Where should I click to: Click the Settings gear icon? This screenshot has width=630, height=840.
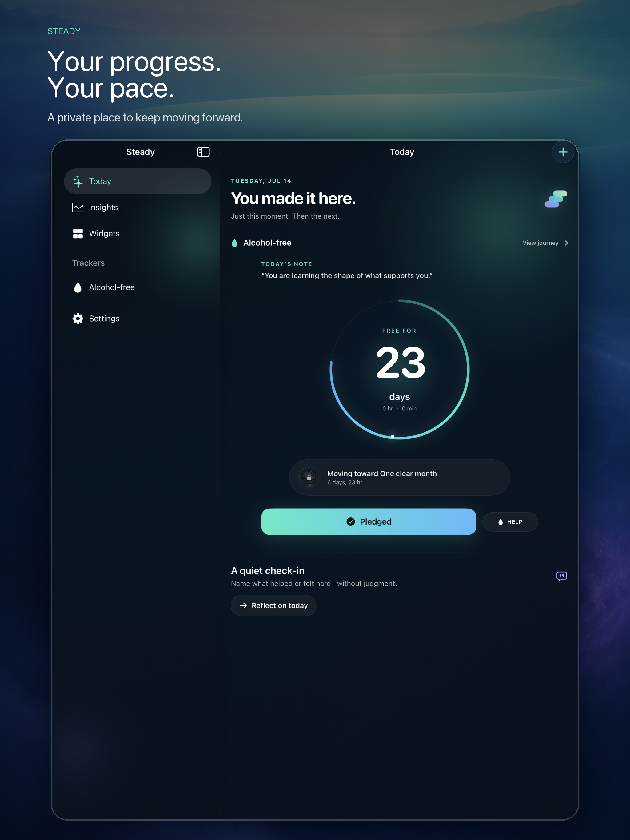point(78,319)
